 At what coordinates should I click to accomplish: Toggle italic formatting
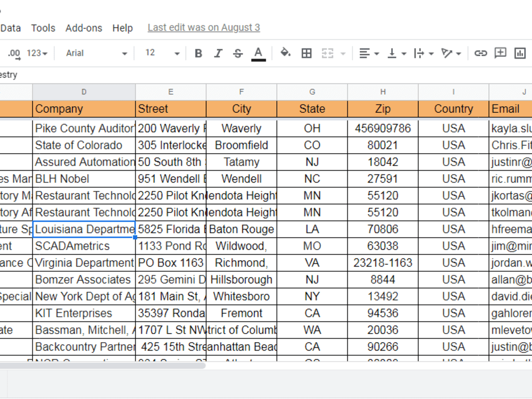coord(218,53)
